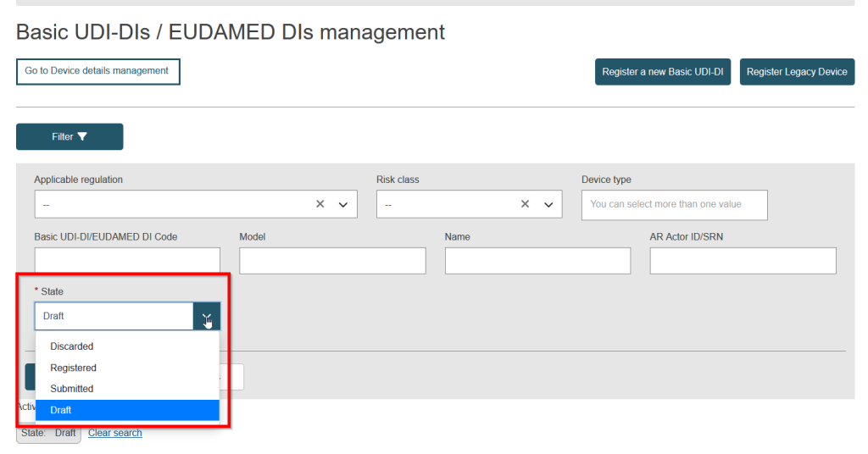Screen dimensions: 868x454
Task: Focus the AR Actor ID/SRN field
Action: (x=743, y=261)
